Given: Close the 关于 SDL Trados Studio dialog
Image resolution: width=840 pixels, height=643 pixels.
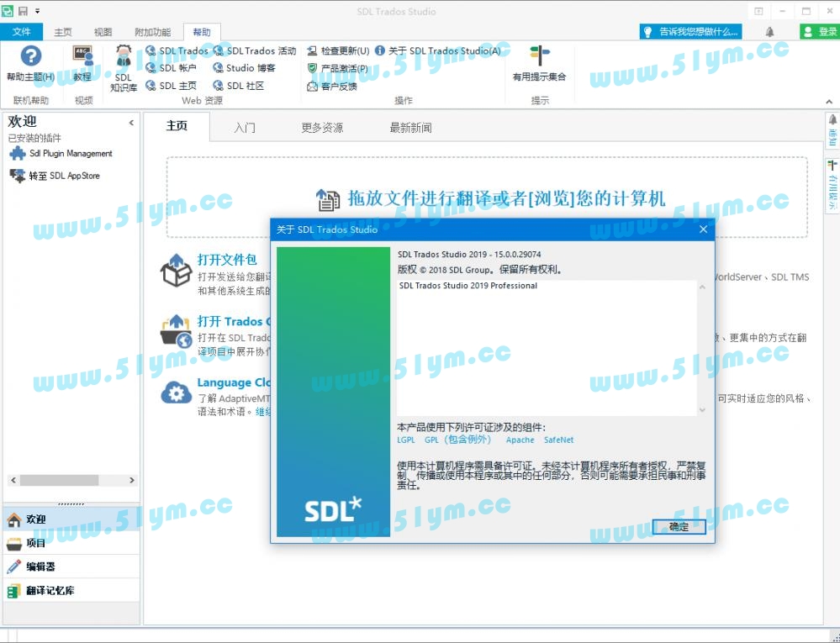Looking at the screenshot, I should (x=704, y=229).
